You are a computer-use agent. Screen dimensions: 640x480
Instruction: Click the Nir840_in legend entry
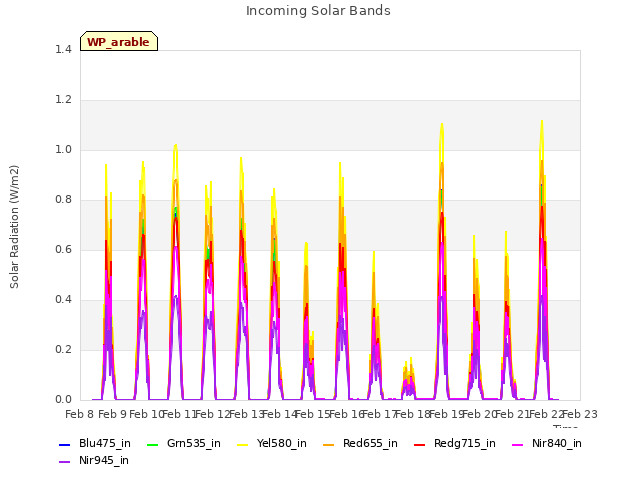click(x=547, y=443)
